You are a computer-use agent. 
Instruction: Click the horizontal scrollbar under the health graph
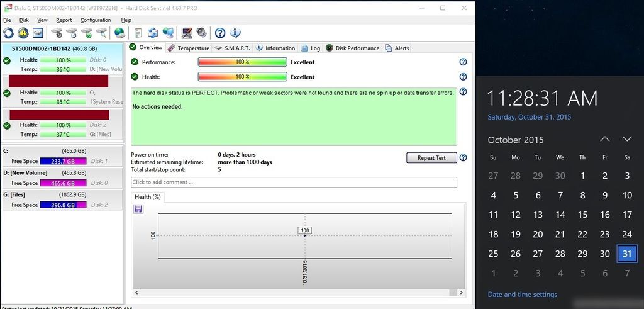pyautogui.click(x=296, y=293)
